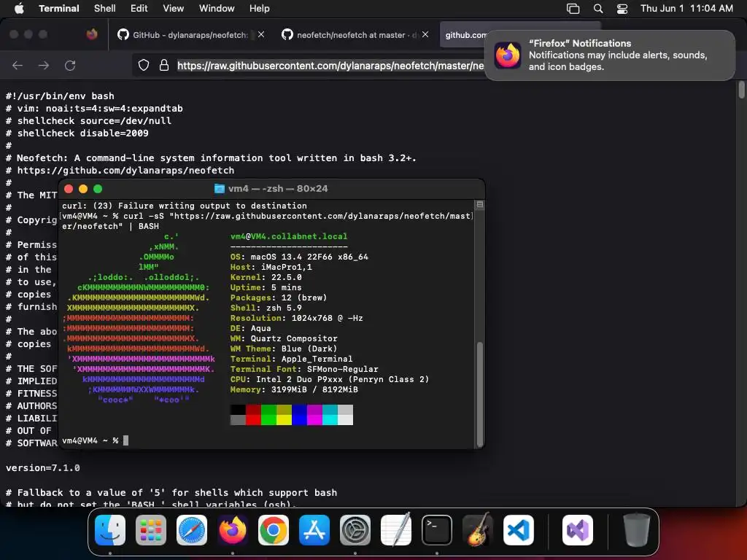Click the green color block in Terminal

pos(268,415)
